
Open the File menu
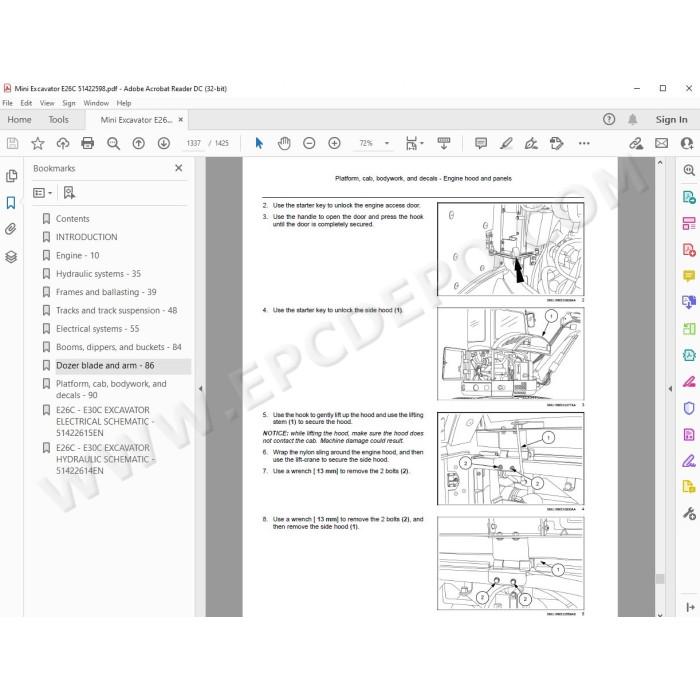[x=8, y=103]
